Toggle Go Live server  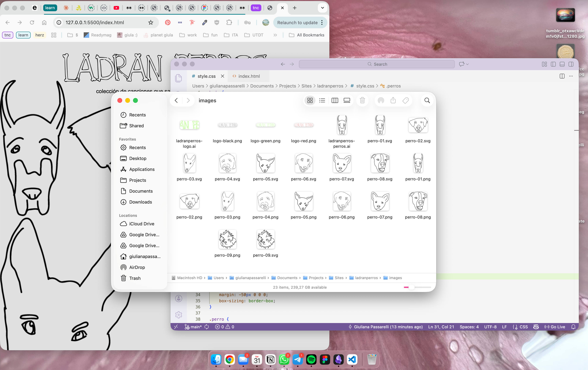pyautogui.click(x=555, y=327)
